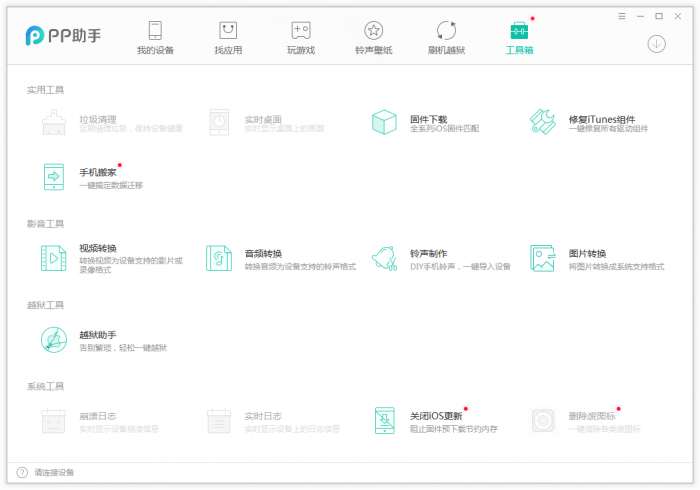This screenshot has width=700, height=490.
Task: Open 固件下载 cube icon
Action: (x=384, y=122)
